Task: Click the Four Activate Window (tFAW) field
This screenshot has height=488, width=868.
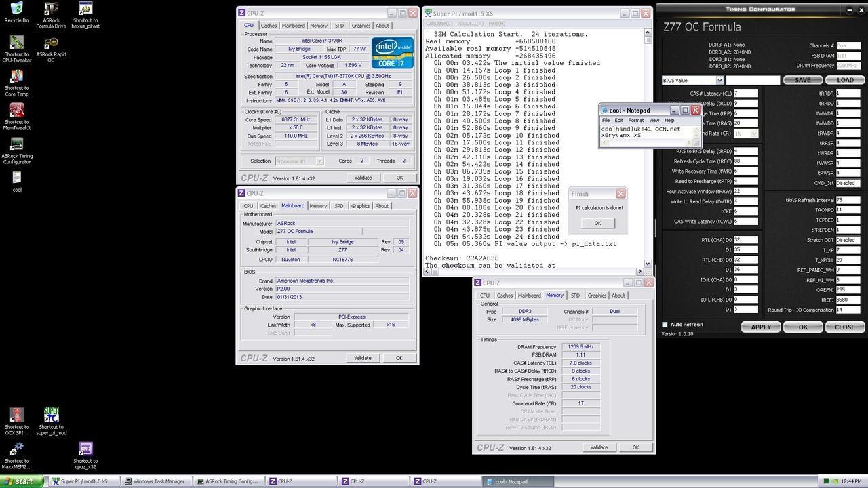Action: (745, 191)
